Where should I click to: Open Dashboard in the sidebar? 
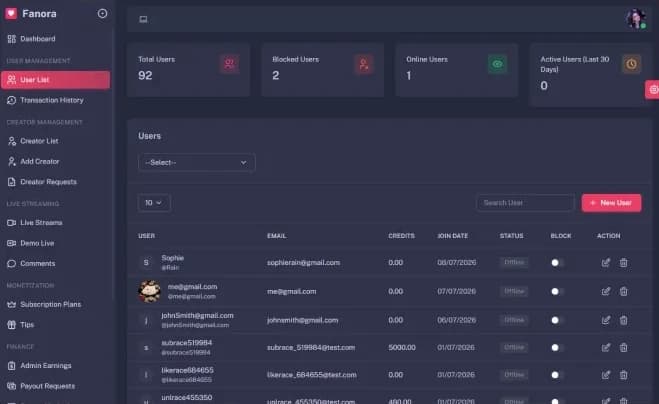(x=55, y=39)
